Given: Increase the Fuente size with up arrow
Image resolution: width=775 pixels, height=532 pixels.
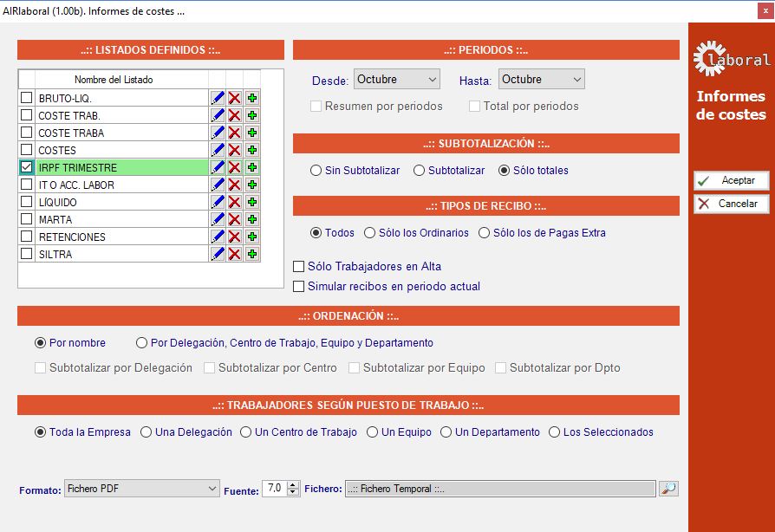Looking at the screenshot, I should (293, 485).
